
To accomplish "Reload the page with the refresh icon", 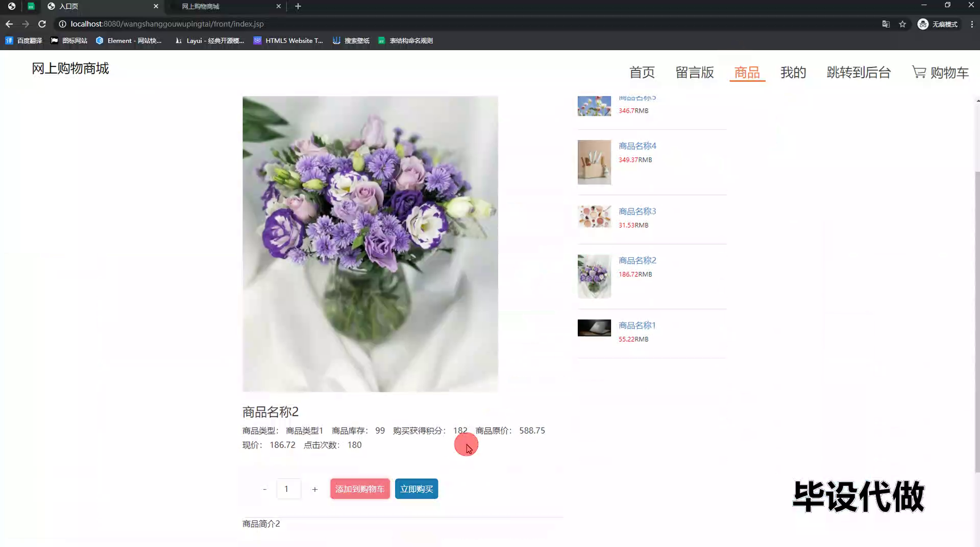I will [x=42, y=24].
